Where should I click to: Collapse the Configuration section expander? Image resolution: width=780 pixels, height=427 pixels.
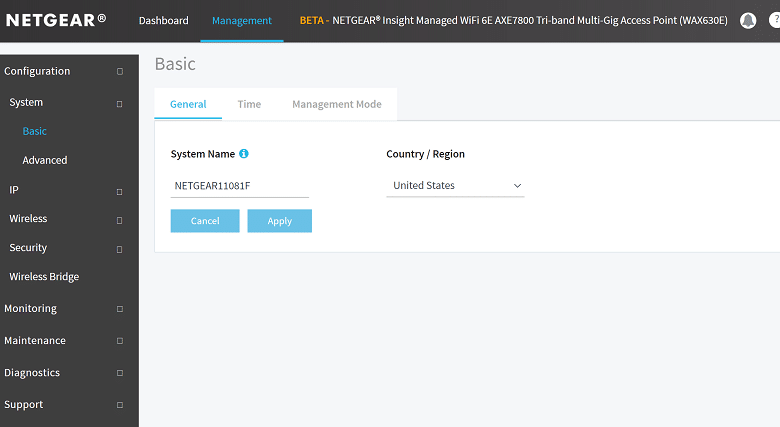tap(120, 71)
